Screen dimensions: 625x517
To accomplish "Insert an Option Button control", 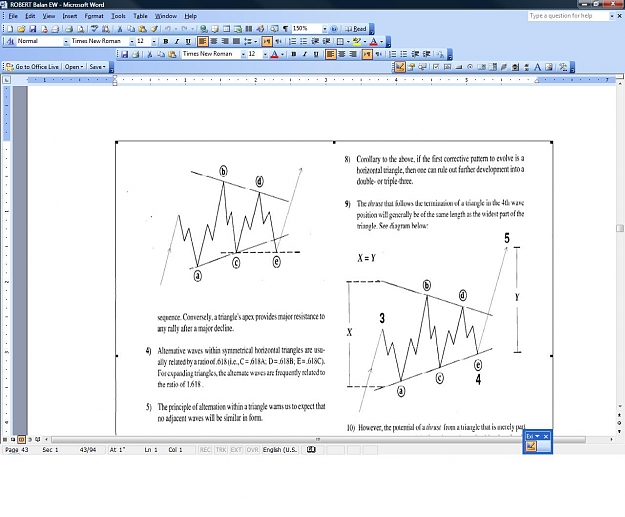I will pos(470,67).
